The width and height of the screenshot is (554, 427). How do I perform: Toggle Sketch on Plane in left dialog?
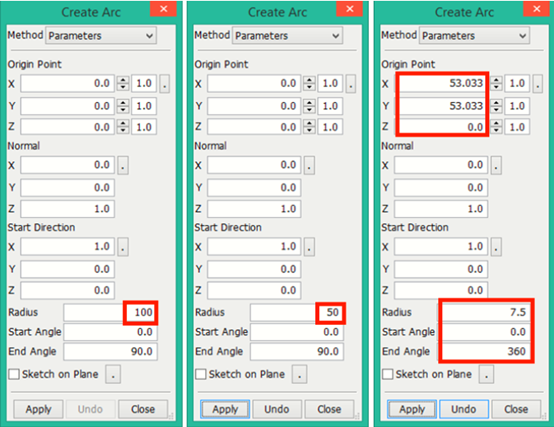click(x=14, y=374)
